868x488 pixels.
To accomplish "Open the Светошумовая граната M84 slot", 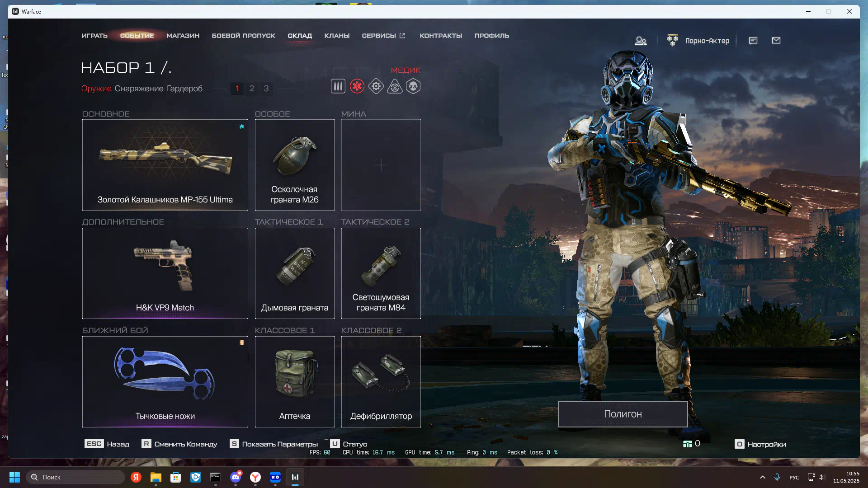I will pyautogui.click(x=381, y=273).
